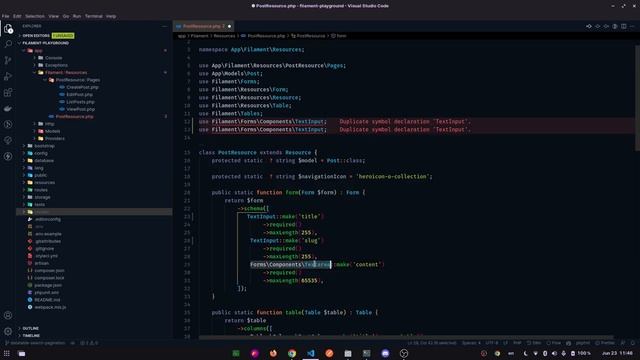
Task: Expand the Timeline section
Action: (31, 336)
